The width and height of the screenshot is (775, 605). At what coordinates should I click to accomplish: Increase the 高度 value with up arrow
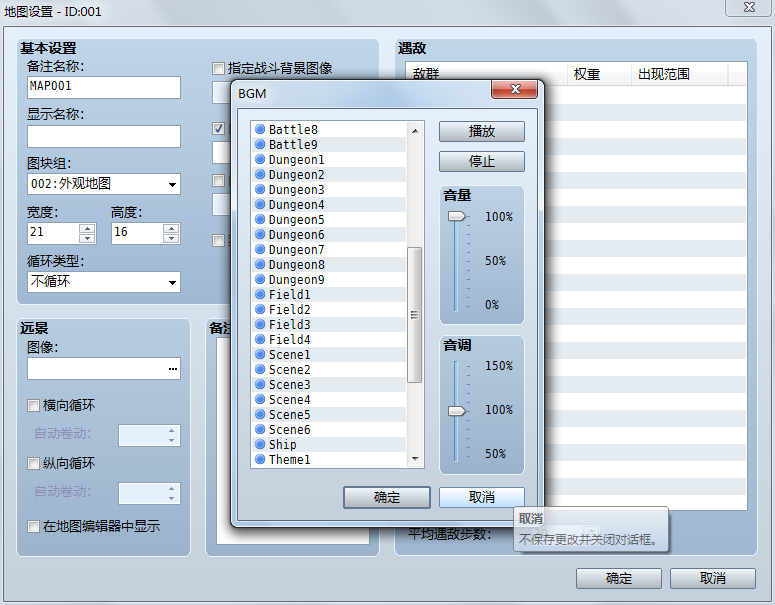171,228
